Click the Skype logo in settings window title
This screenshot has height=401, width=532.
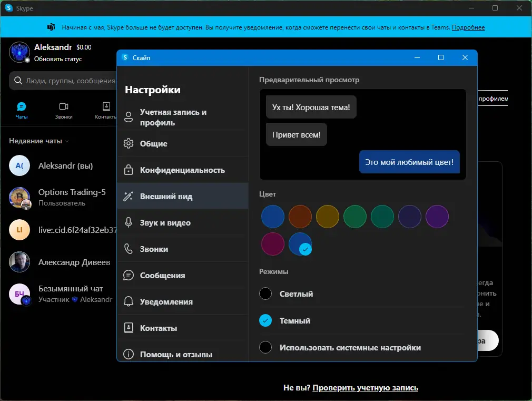coord(125,58)
